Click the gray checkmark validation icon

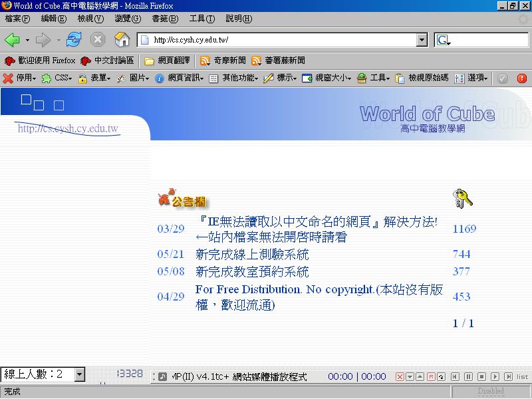click(503, 78)
